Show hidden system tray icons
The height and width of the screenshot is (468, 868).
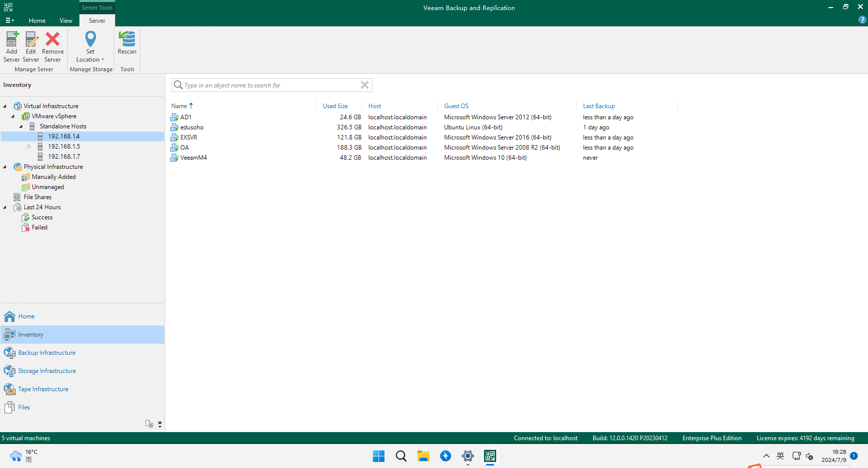coord(766,456)
